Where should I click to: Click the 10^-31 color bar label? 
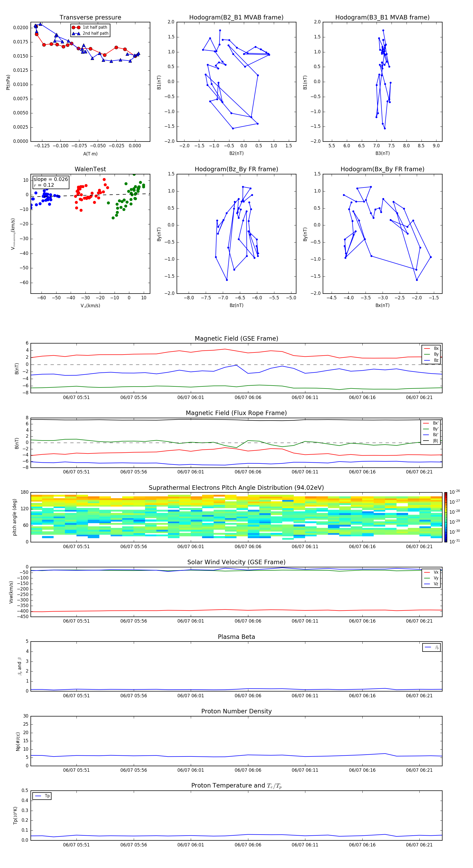pyautogui.click(x=455, y=542)
